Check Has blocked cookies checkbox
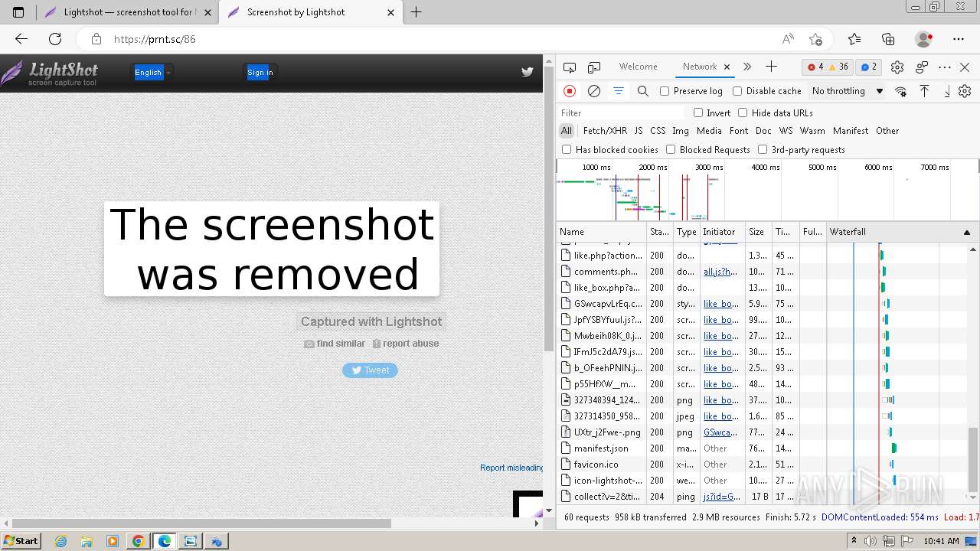The height and width of the screenshot is (551, 980). point(567,149)
